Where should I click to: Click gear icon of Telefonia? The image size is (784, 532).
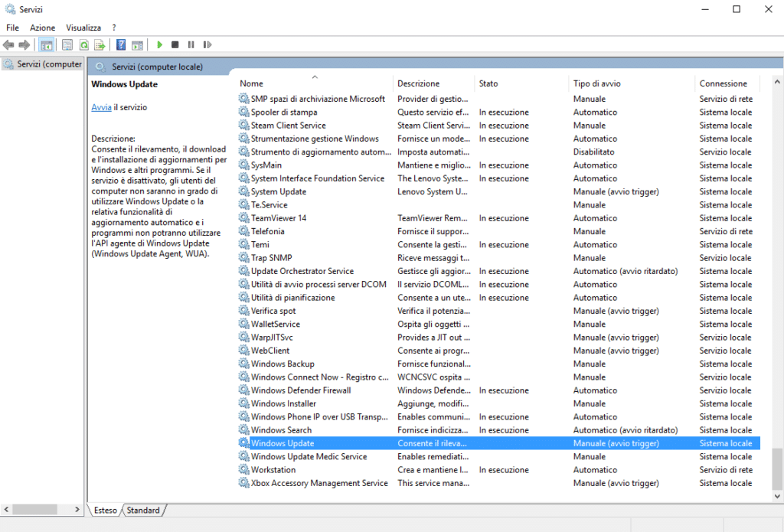pyautogui.click(x=243, y=231)
